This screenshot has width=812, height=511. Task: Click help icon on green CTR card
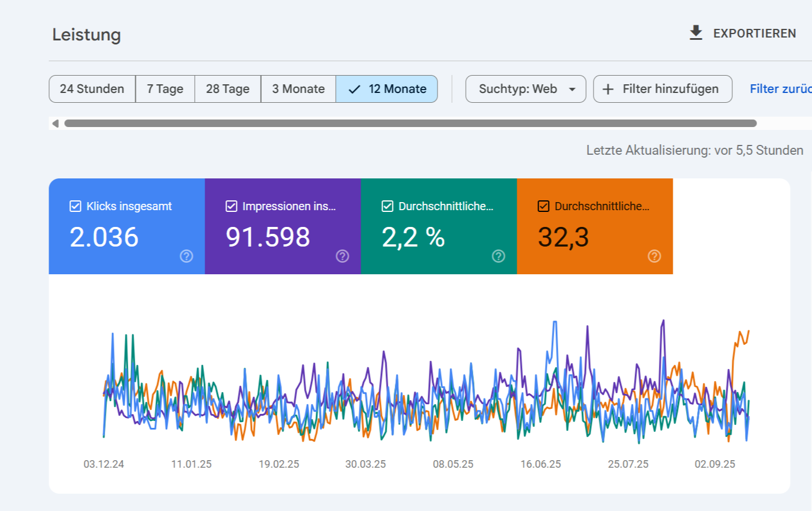point(498,256)
